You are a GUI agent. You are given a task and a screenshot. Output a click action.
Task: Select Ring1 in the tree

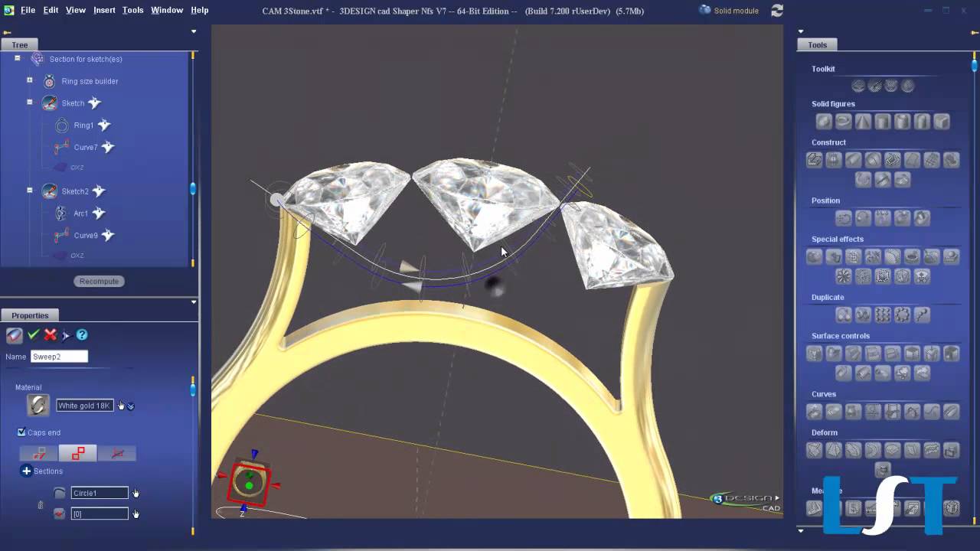point(83,126)
